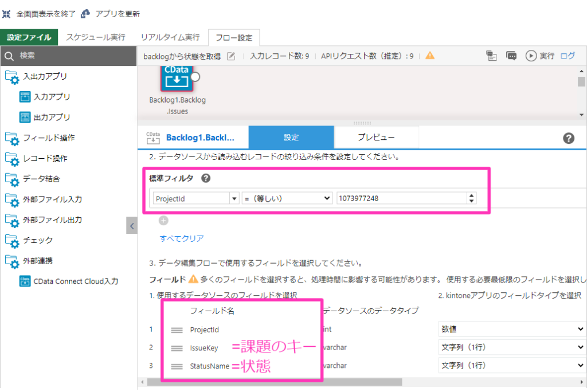Click the orange warning icon in flow header
This screenshot has width=587, height=392.
[x=430, y=56]
